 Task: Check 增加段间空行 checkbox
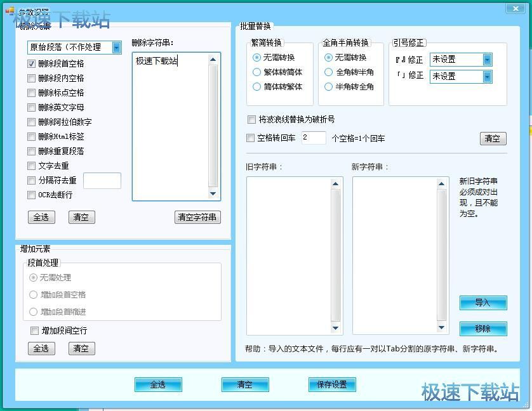[x=34, y=330]
